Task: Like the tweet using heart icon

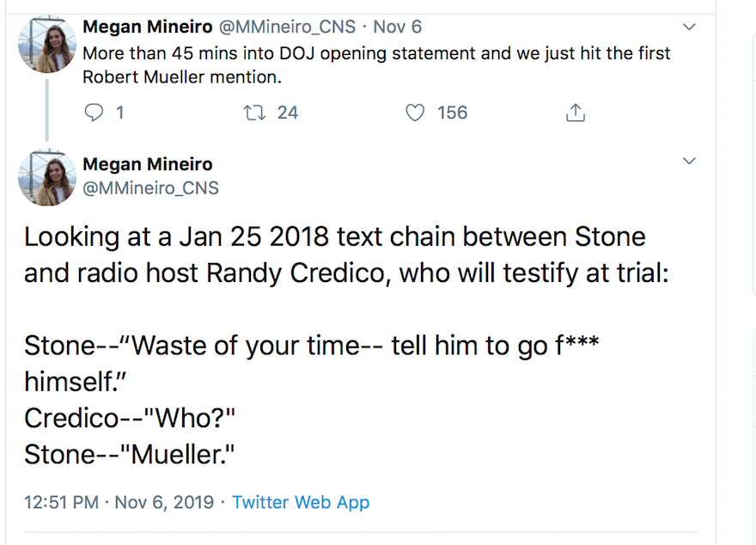Action: coord(415,113)
